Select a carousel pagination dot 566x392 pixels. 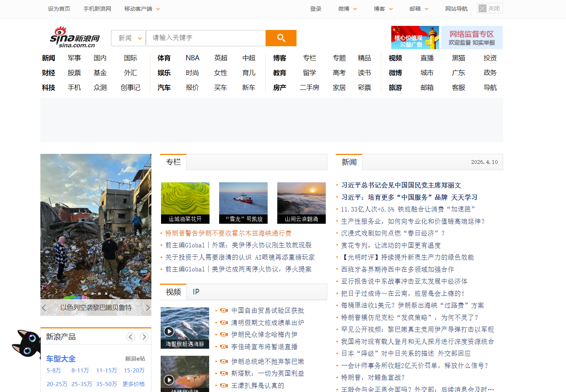93,294
